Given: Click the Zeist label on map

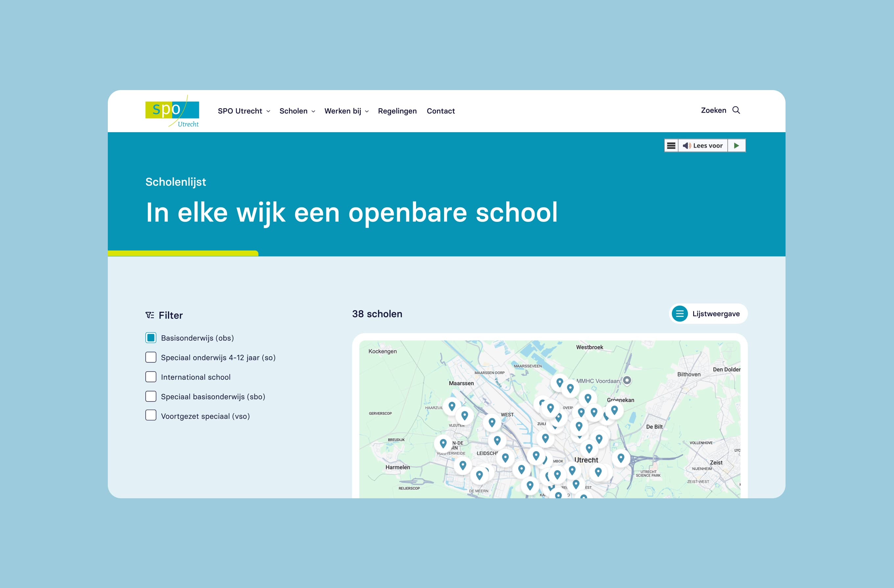Looking at the screenshot, I should [716, 462].
